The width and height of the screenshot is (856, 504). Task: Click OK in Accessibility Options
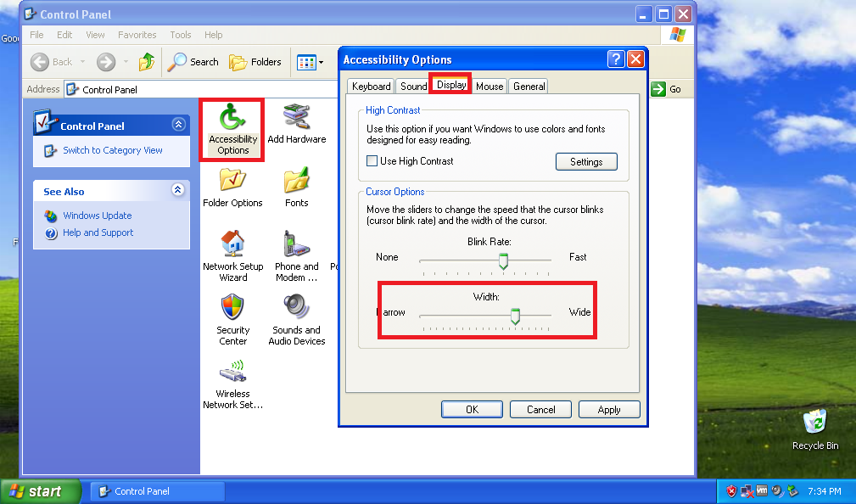click(472, 410)
